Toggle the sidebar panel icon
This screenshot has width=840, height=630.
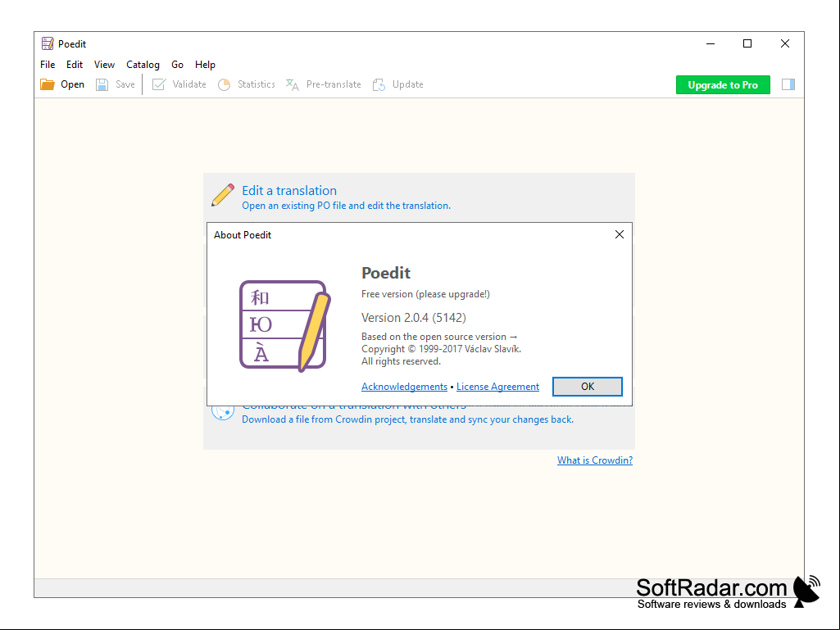[x=788, y=84]
